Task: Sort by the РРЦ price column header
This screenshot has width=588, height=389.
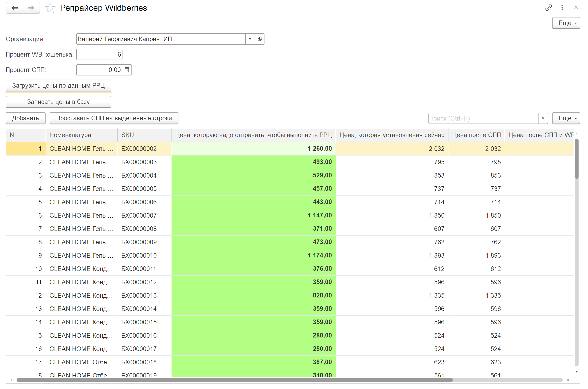Action: pyautogui.click(x=253, y=135)
